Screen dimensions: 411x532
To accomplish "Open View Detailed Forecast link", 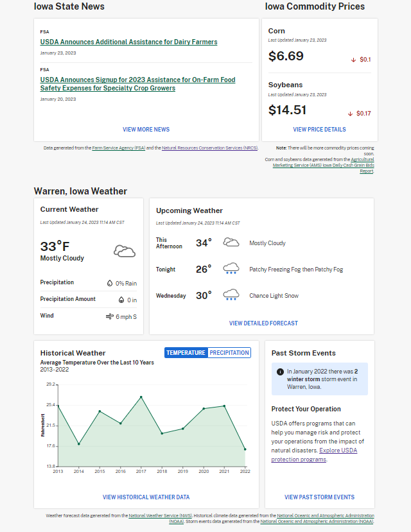I will 263,323.
